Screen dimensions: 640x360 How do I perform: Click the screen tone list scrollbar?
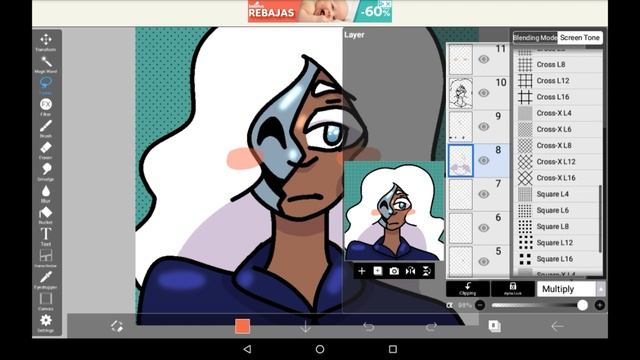pos(600,219)
